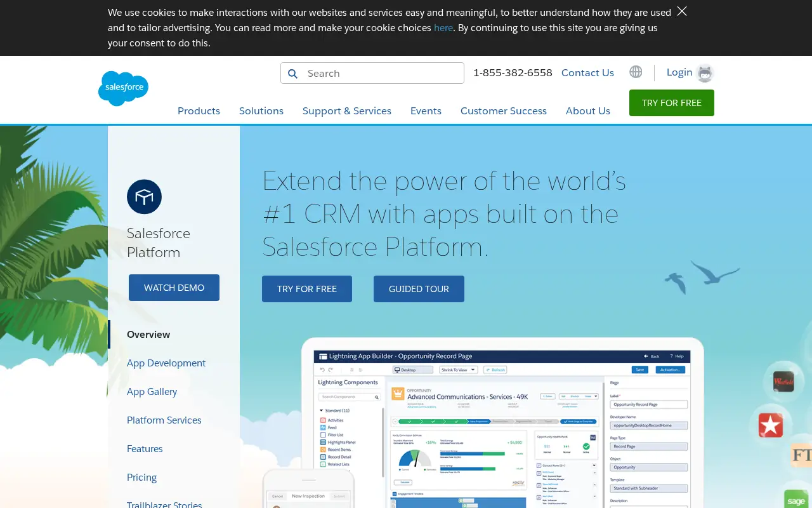The image size is (812, 508).
Task: Click the Astro avatar beside Login
Action: point(705,73)
